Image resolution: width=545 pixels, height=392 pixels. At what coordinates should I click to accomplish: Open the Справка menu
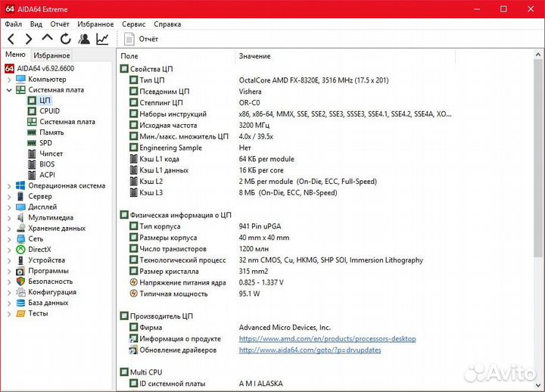[167, 24]
